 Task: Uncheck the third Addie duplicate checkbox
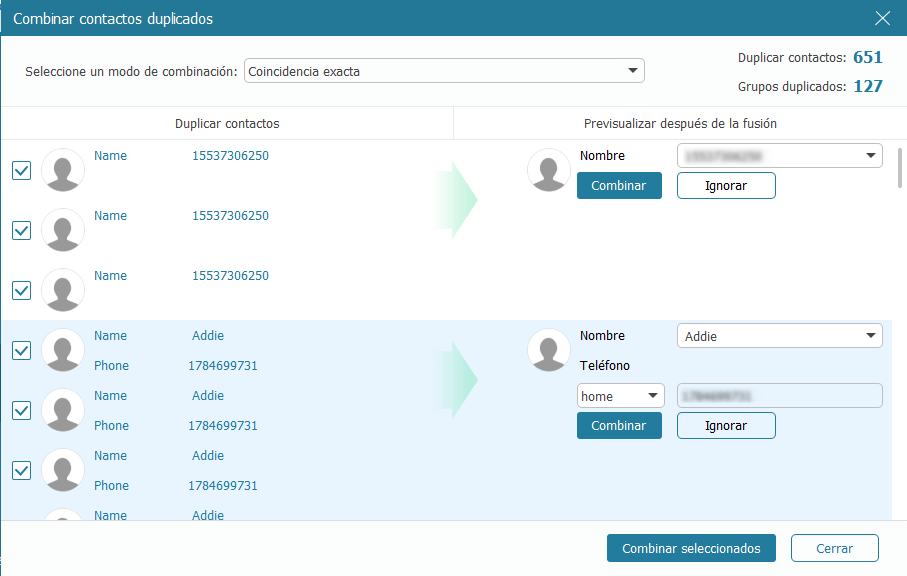(21, 470)
